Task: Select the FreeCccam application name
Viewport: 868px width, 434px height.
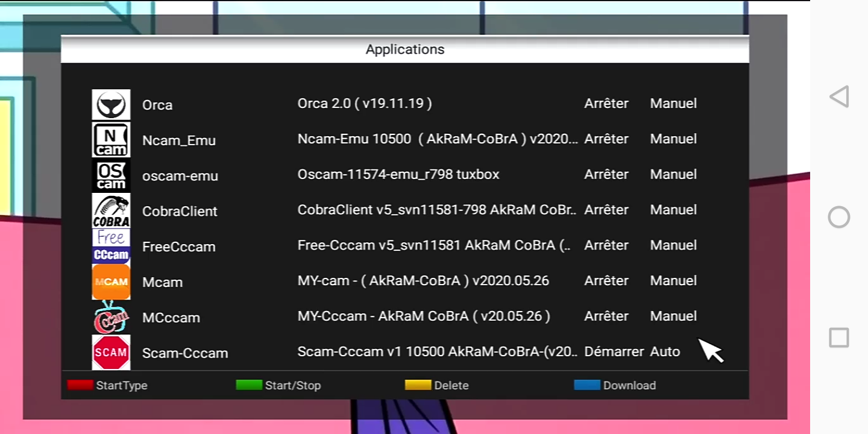Action: [178, 247]
